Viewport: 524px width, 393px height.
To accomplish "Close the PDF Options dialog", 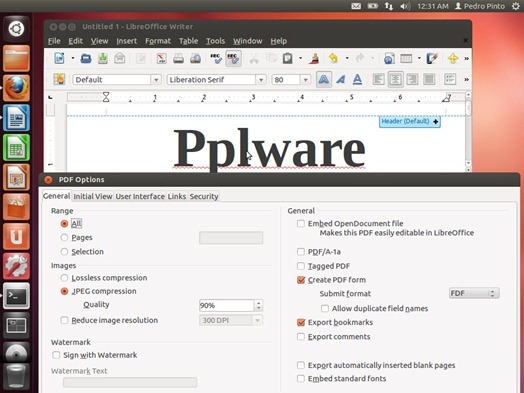I will [x=48, y=180].
